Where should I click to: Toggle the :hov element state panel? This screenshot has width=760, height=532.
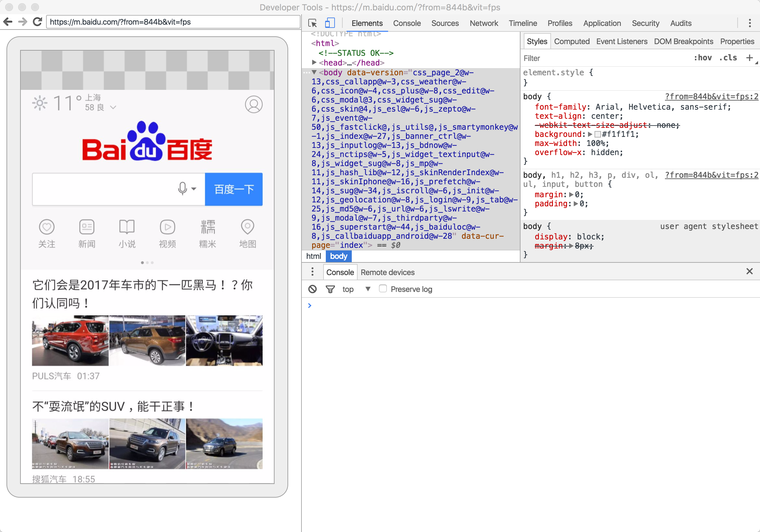703,58
